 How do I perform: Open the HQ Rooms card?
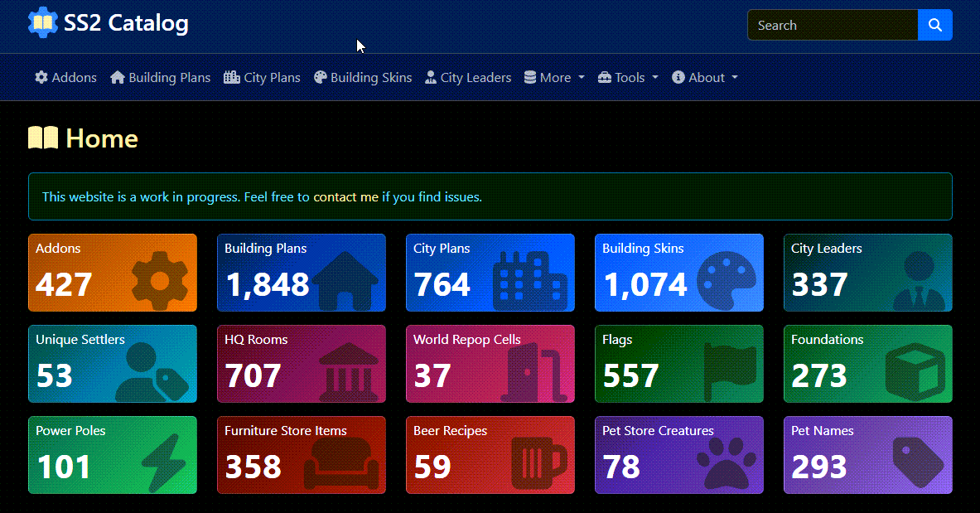[301, 364]
